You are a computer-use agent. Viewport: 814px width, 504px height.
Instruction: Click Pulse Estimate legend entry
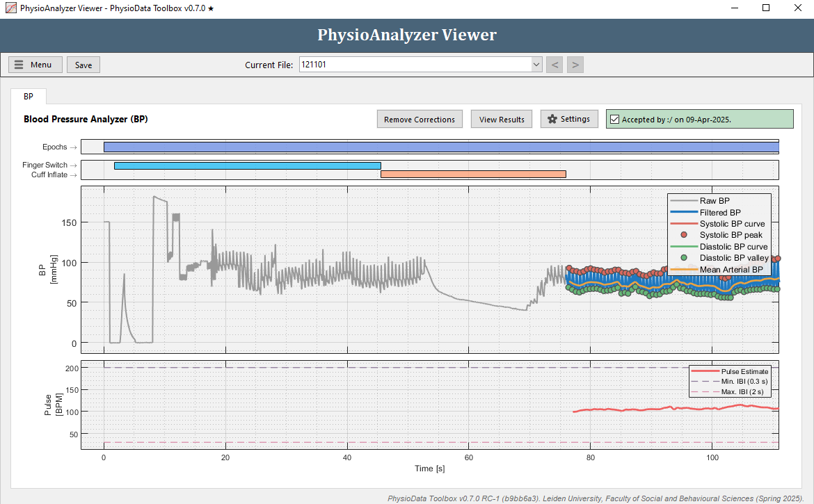(x=744, y=372)
